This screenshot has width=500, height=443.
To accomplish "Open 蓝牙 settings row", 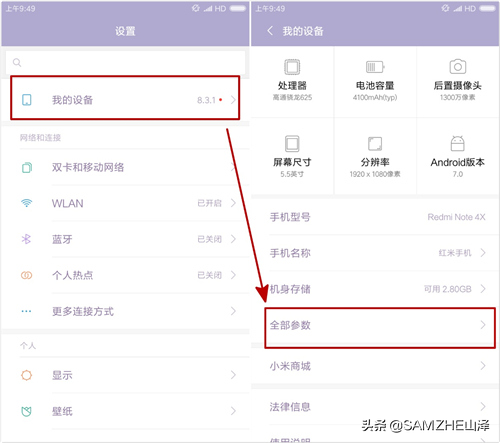I will click(x=125, y=239).
